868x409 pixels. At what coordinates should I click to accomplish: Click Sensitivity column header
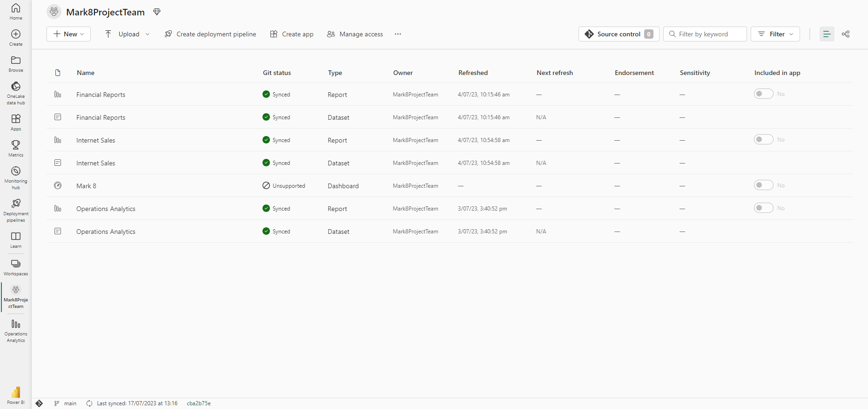coord(695,73)
